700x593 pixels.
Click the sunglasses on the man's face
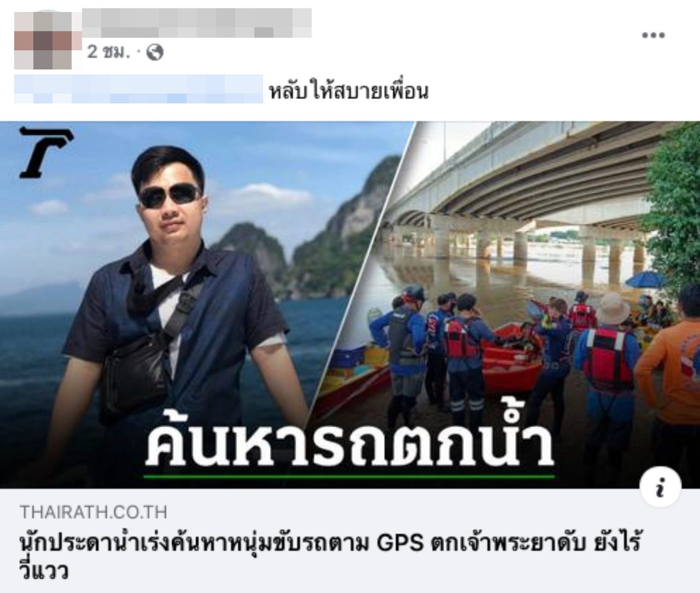(x=169, y=195)
